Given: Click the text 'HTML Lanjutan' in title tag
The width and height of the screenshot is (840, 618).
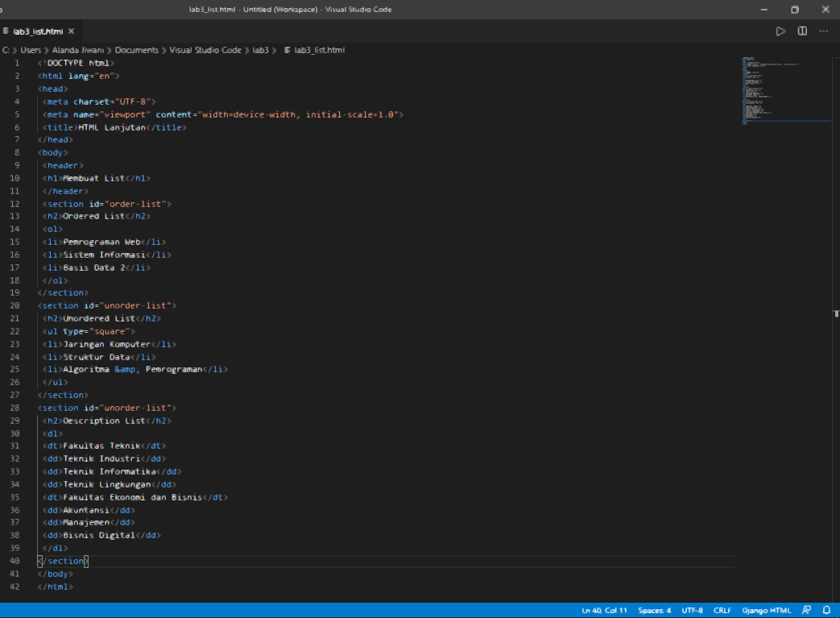Looking at the screenshot, I should tap(112, 127).
